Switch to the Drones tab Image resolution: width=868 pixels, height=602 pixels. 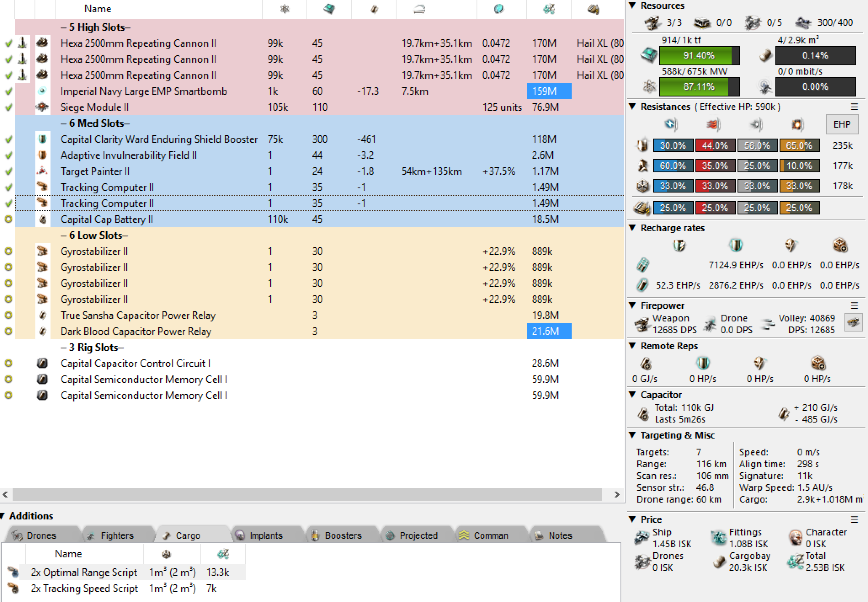[x=41, y=535]
